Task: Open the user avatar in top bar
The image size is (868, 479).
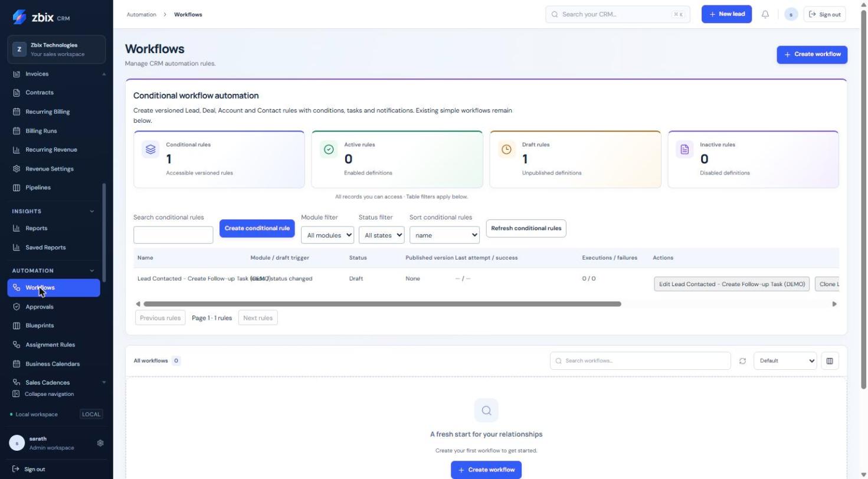Action: coord(791,14)
